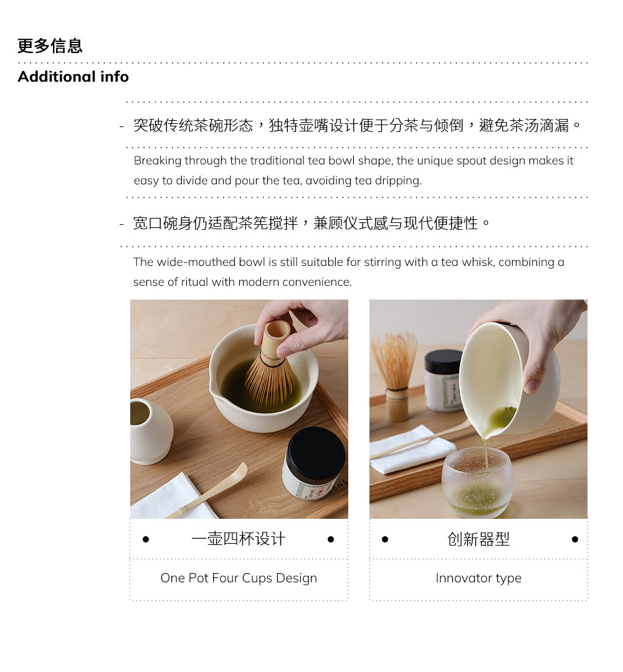Click right bullet dot beside 创新器型
The height and width of the screenshot is (672, 623).
pos(575,539)
